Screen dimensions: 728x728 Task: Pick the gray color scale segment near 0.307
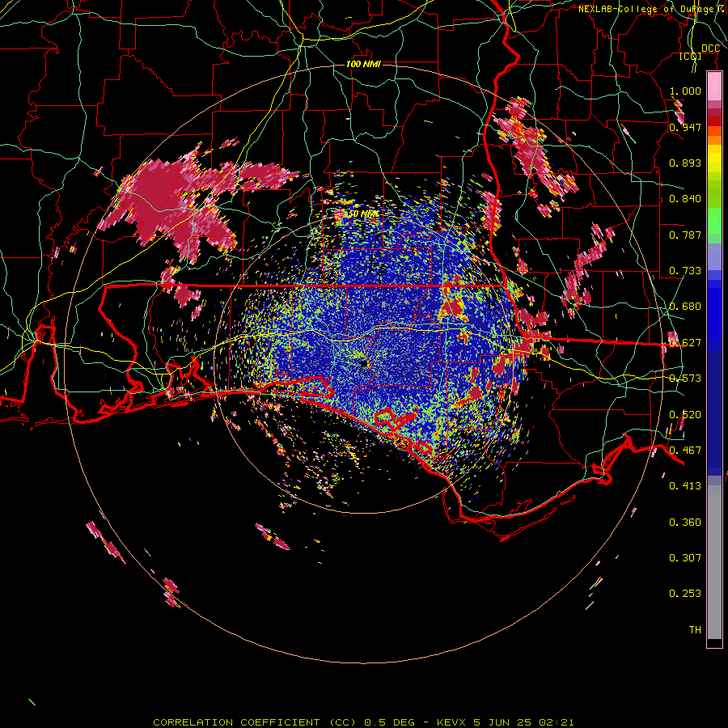tap(714, 562)
